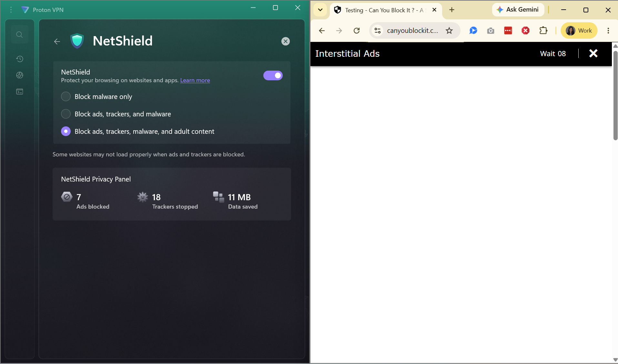Click NetShield Privacy Panel heading
The image size is (618, 364).
coord(96,179)
